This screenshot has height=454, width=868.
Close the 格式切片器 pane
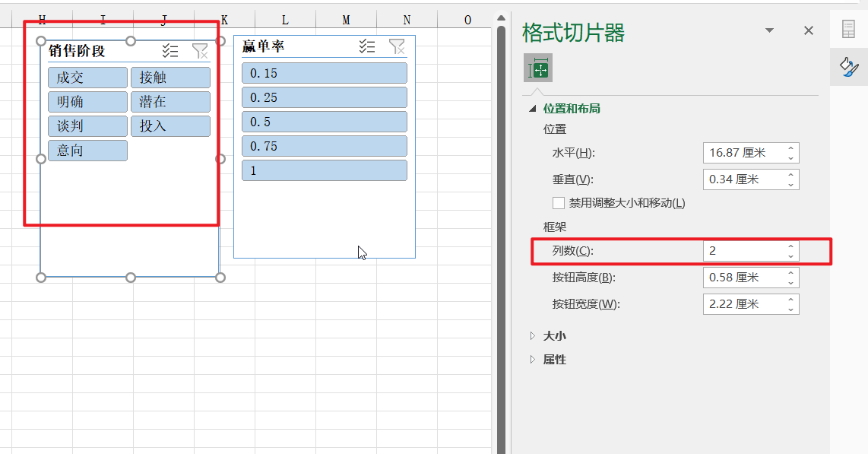pyautogui.click(x=809, y=30)
